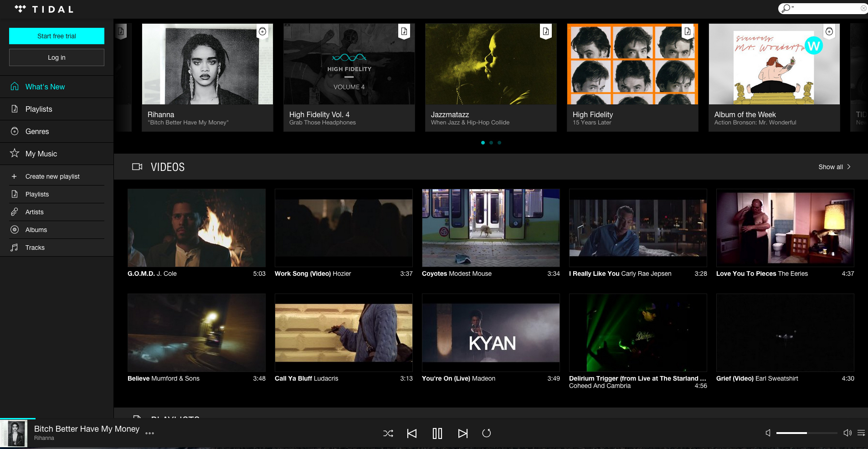
Task: Open Genres from the sidebar
Action: pos(37,131)
